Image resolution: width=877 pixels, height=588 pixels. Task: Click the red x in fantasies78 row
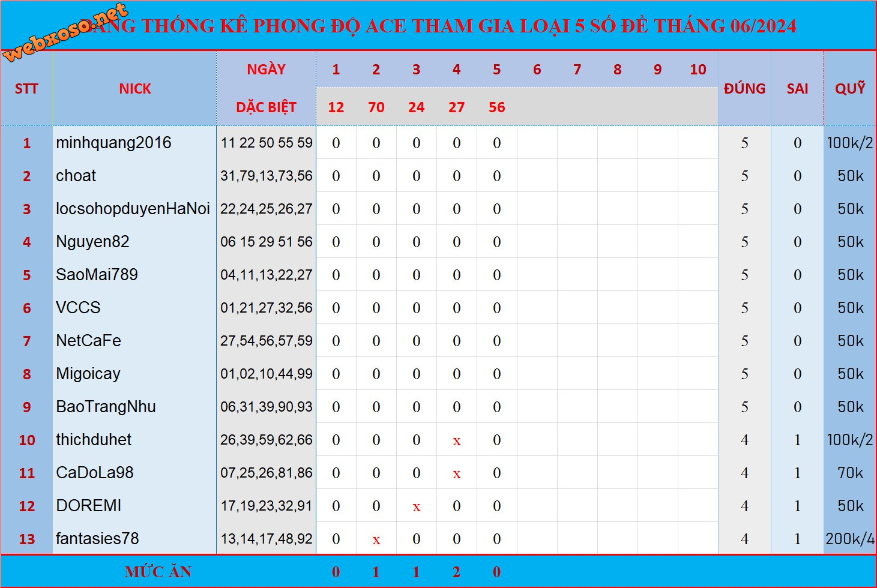[376, 541]
